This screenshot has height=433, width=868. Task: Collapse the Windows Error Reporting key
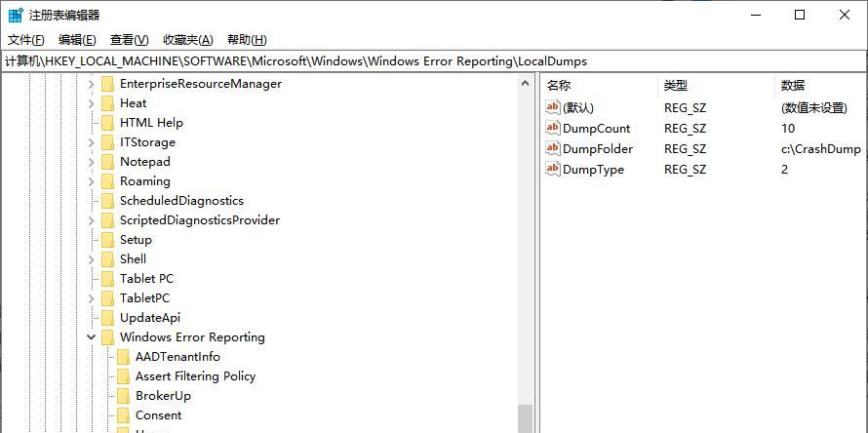point(92,337)
